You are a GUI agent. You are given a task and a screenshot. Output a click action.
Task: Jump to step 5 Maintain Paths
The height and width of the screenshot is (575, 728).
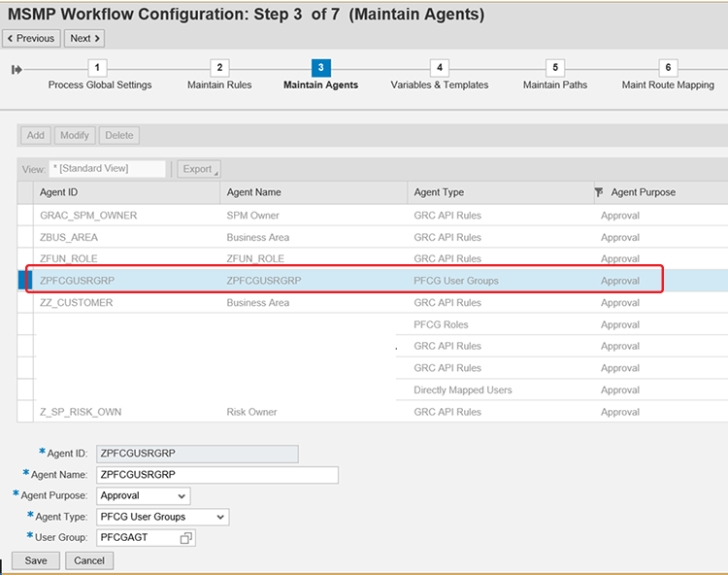coord(554,68)
